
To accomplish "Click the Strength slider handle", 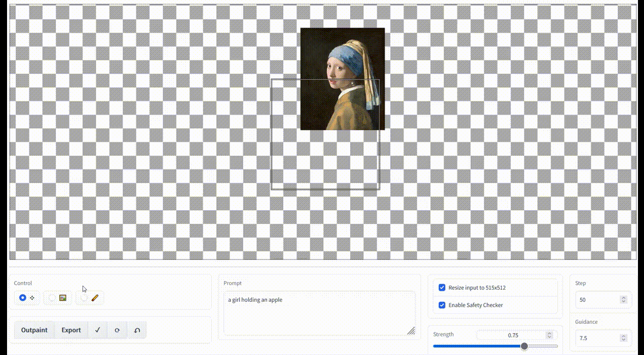I will click(x=524, y=346).
